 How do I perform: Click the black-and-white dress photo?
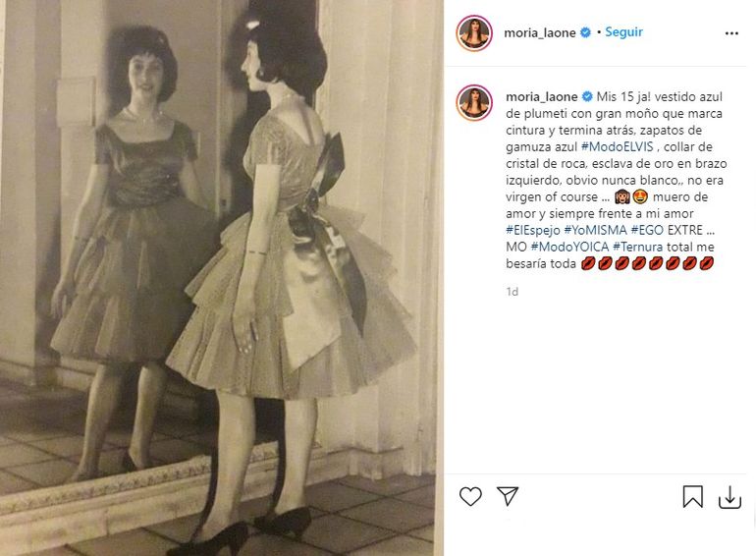[x=222, y=278]
